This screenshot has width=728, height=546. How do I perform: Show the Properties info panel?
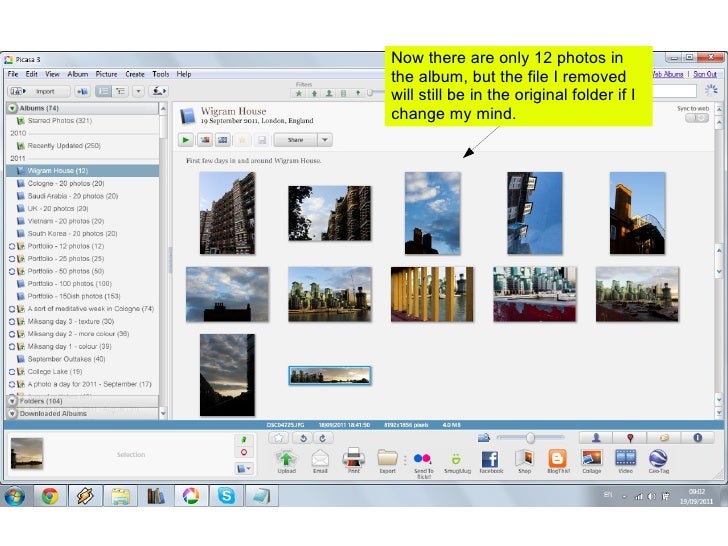pos(697,437)
